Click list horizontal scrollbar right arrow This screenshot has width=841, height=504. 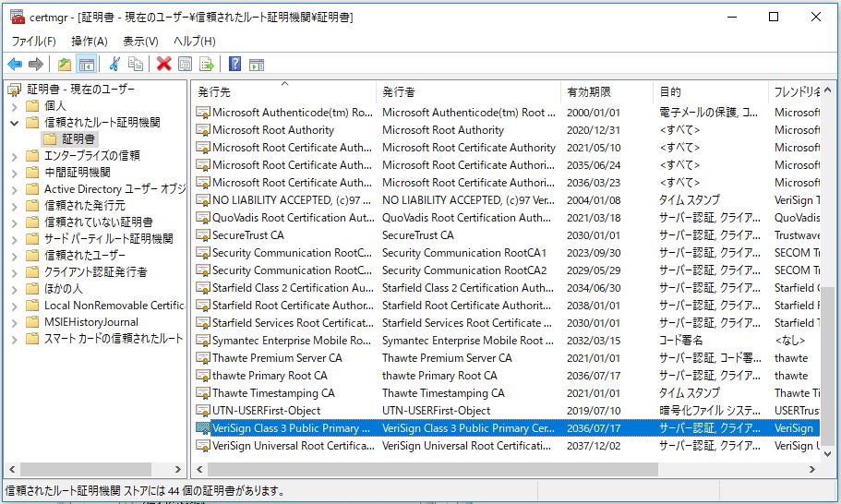[812, 469]
